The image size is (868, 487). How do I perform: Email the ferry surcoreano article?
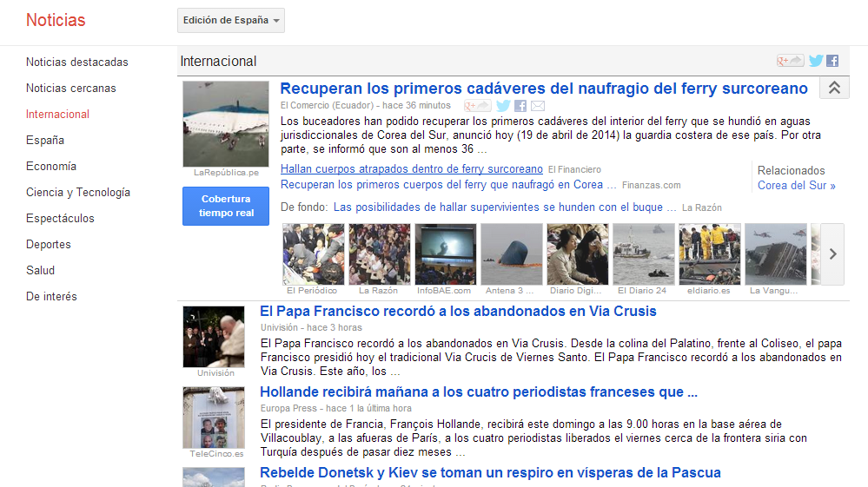pyautogui.click(x=538, y=106)
